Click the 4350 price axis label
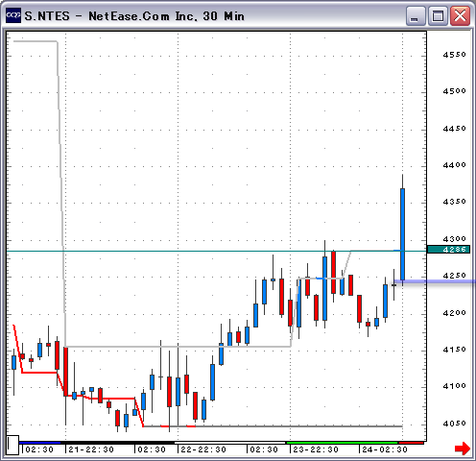Image resolution: width=476 pixels, height=461 pixels. [x=454, y=202]
